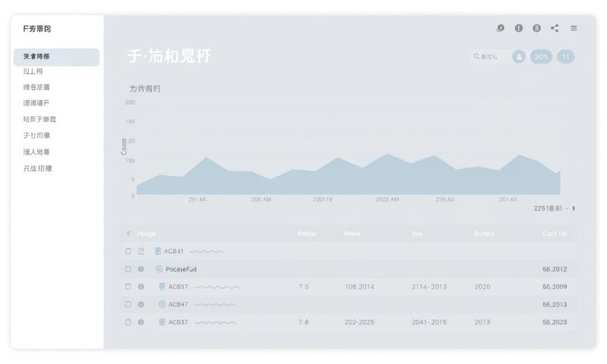This screenshot has height=364, width=607.
Task: Click the circular icon beside ACB47
Action: (x=162, y=304)
